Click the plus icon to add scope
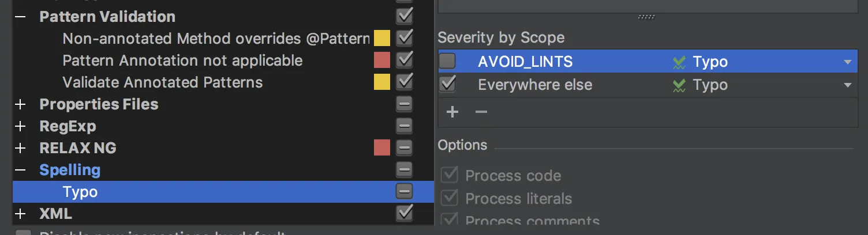The width and height of the screenshot is (868, 235). point(452,112)
